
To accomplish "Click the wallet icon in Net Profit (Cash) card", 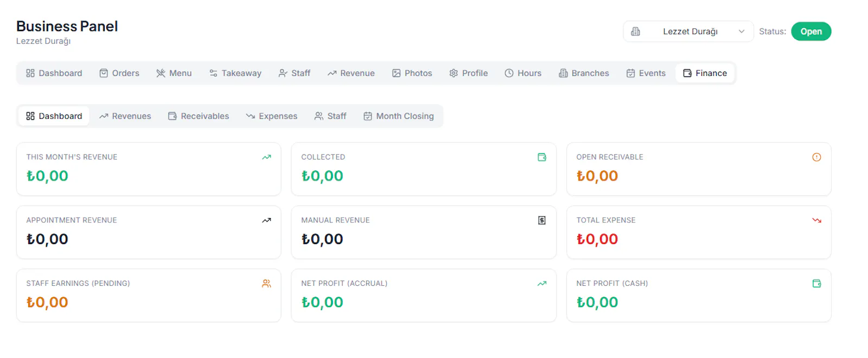I will point(816,284).
